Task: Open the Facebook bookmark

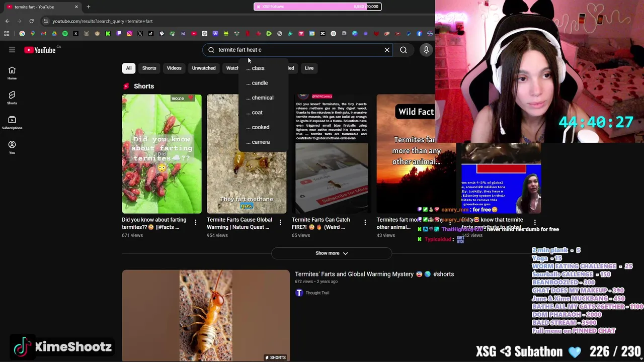Action: point(419,34)
